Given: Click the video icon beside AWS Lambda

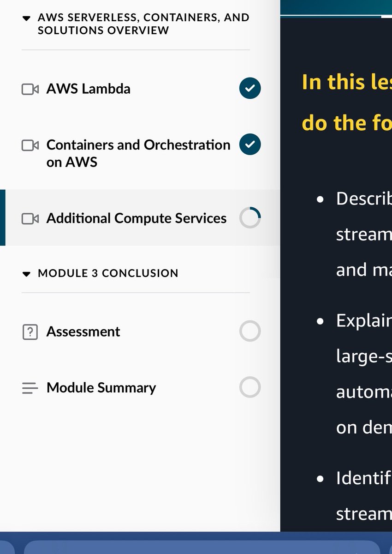Looking at the screenshot, I should pyautogui.click(x=30, y=89).
